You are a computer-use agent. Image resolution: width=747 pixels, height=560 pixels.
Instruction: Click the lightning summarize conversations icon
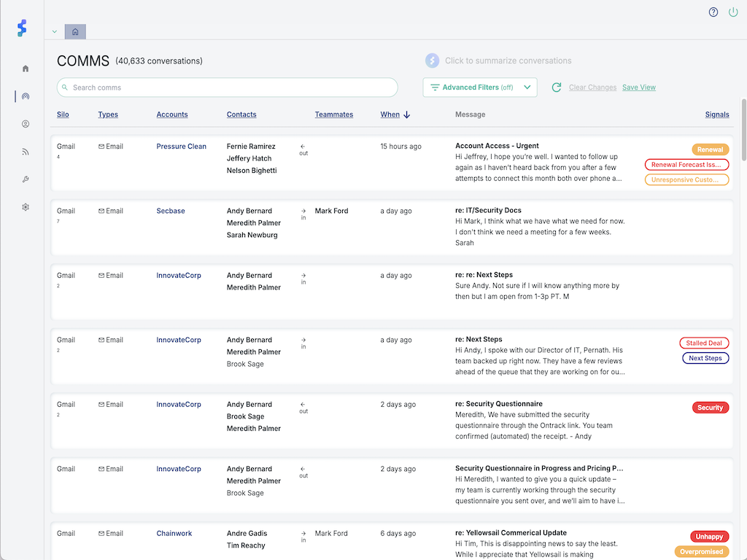(432, 61)
